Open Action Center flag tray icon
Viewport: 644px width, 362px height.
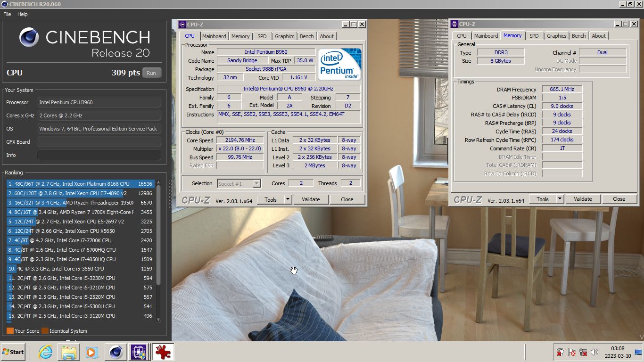(571, 352)
